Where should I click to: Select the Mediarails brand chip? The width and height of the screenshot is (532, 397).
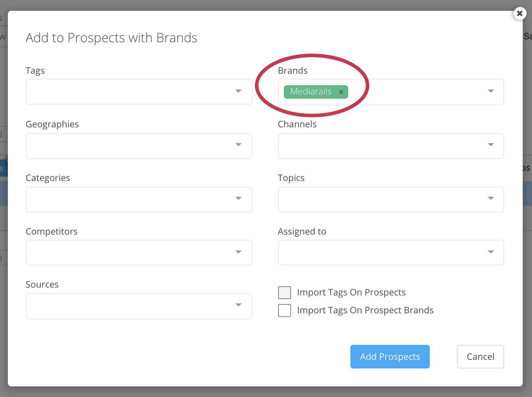click(311, 92)
